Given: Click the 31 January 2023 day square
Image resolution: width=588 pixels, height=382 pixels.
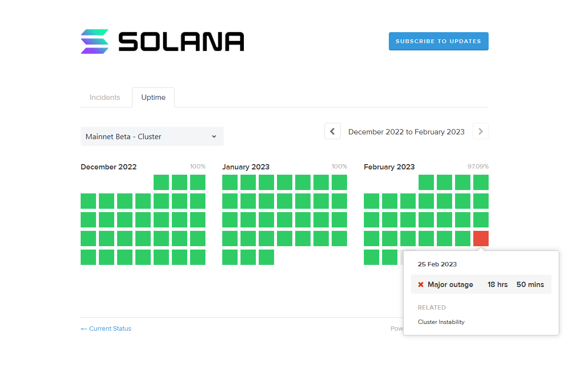Looking at the screenshot, I should pyautogui.click(x=266, y=257).
